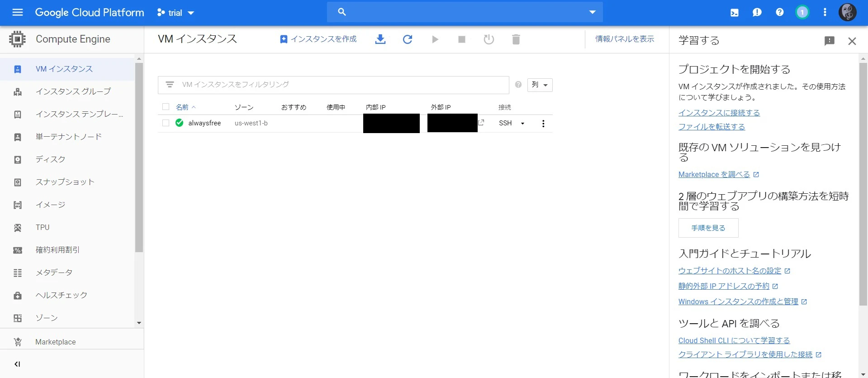Close the 学習する panel
The image size is (868, 378).
coord(852,41)
